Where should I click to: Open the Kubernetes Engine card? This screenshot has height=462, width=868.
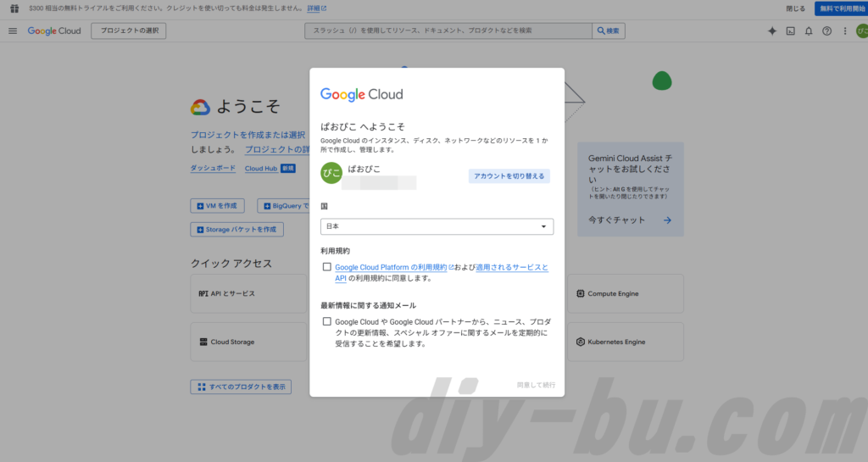[626, 342]
